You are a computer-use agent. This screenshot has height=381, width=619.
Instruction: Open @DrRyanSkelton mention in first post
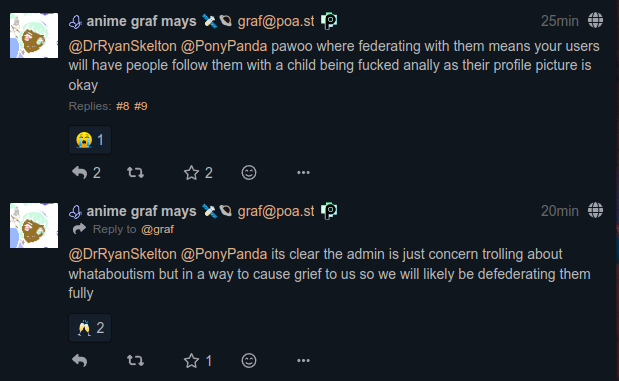[123, 47]
